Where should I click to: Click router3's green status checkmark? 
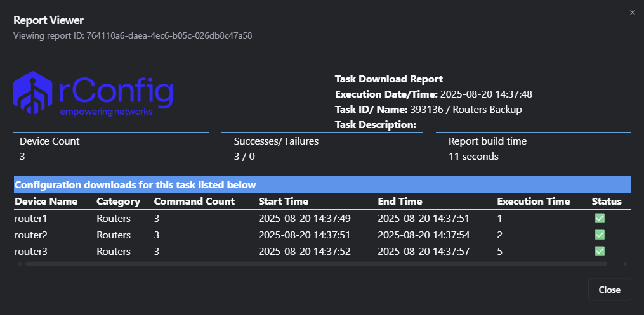(x=599, y=252)
